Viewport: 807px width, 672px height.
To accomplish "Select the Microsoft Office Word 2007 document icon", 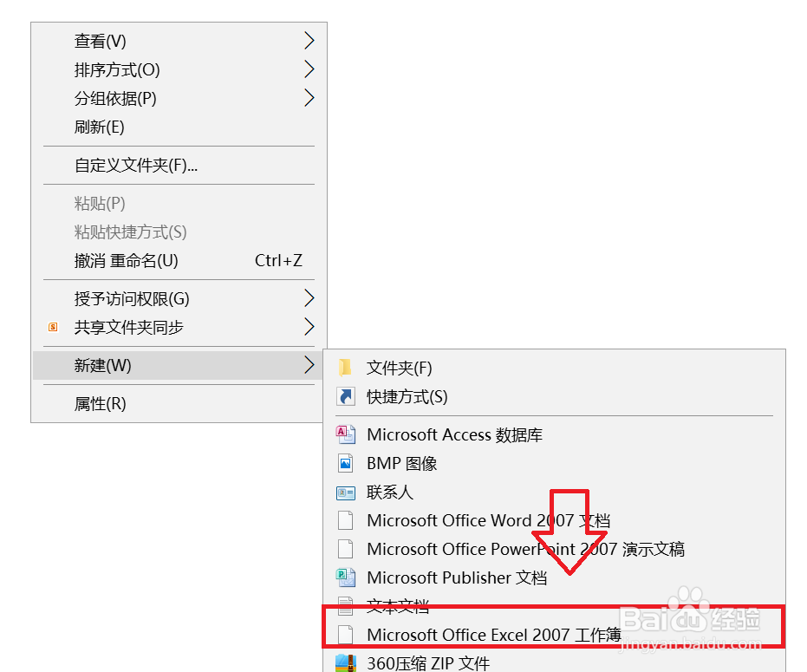I will [345, 520].
